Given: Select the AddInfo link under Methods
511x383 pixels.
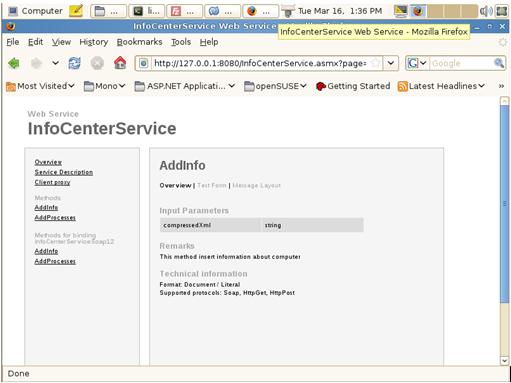Looking at the screenshot, I should point(46,207).
